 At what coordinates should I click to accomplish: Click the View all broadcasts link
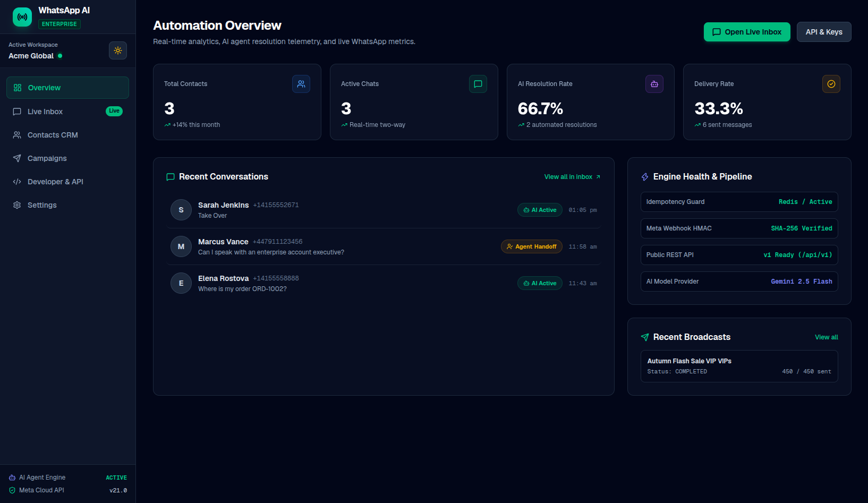tap(827, 337)
